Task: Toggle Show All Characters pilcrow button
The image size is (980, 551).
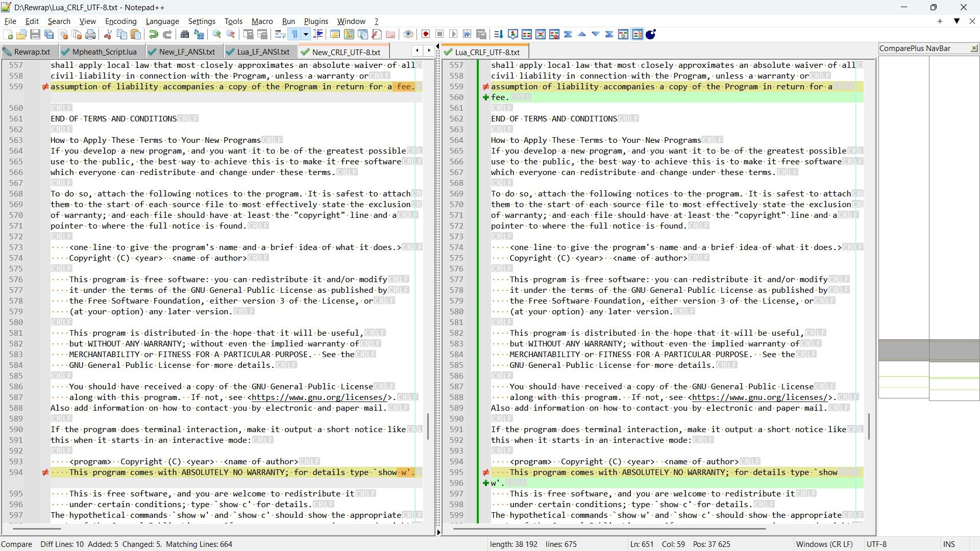Action: pyautogui.click(x=295, y=34)
